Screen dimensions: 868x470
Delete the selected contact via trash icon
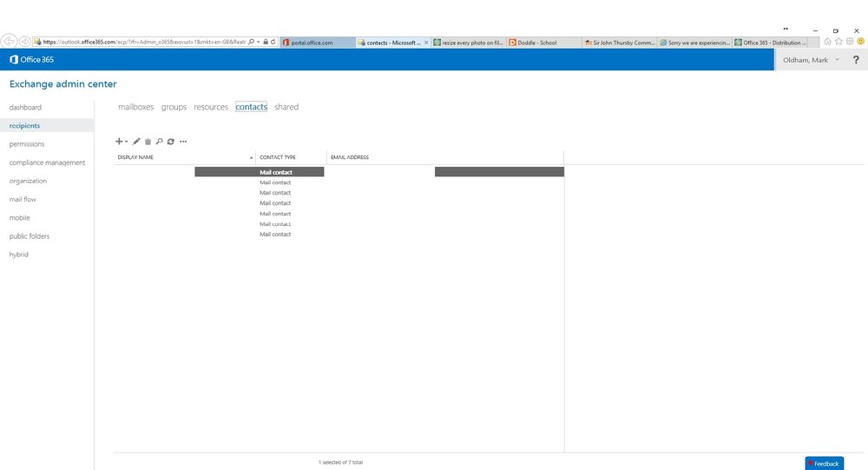[x=148, y=142]
